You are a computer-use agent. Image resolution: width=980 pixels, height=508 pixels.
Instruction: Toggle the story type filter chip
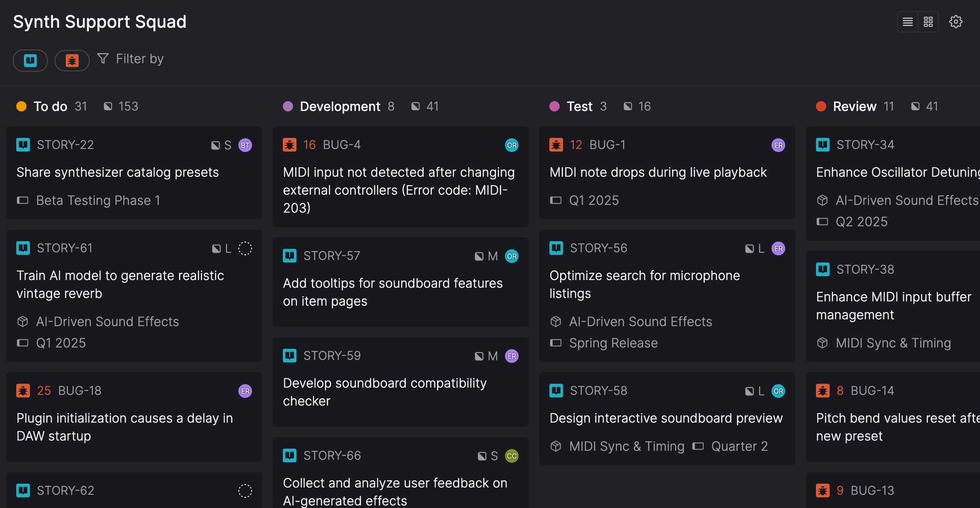[30, 61]
